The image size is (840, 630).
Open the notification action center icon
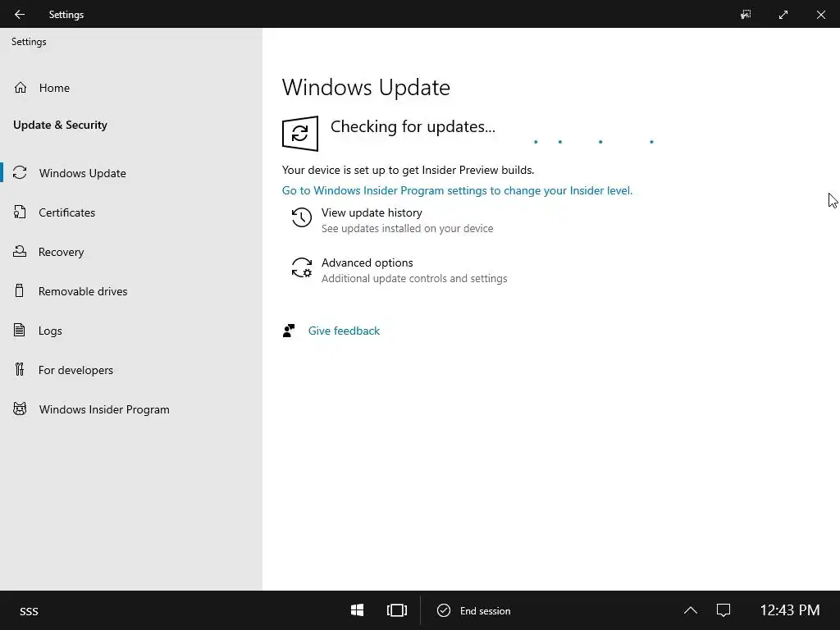click(x=724, y=610)
